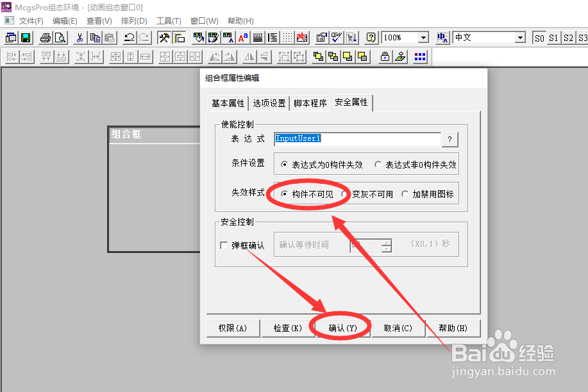Switch to the 脚本程序 tab

pyautogui.click(x=310, y=103)
